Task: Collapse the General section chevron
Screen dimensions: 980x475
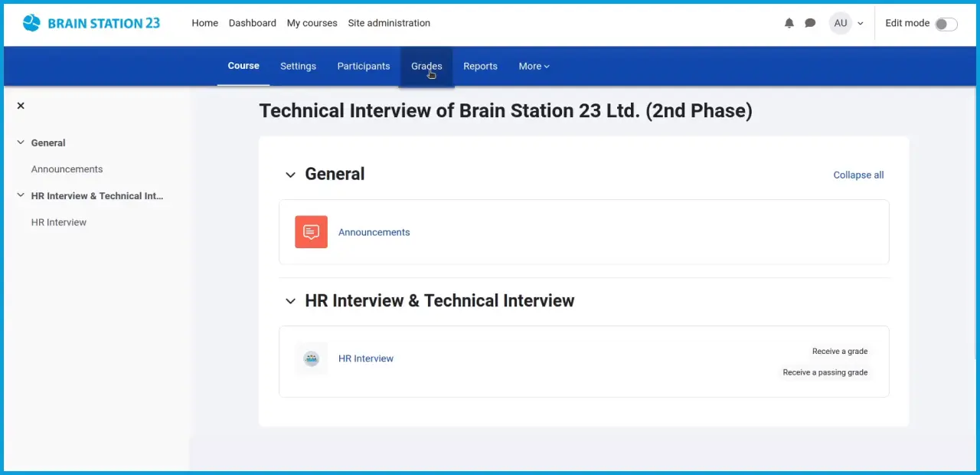Action: pyautogui.click(x=290, y=175)
